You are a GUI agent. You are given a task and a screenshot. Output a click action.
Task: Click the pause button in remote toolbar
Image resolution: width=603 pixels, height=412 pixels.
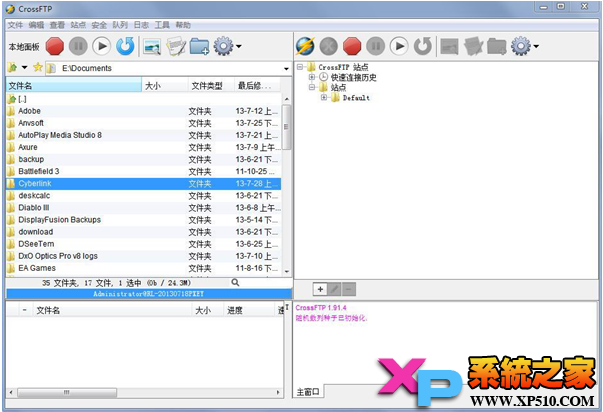(375, 46)
